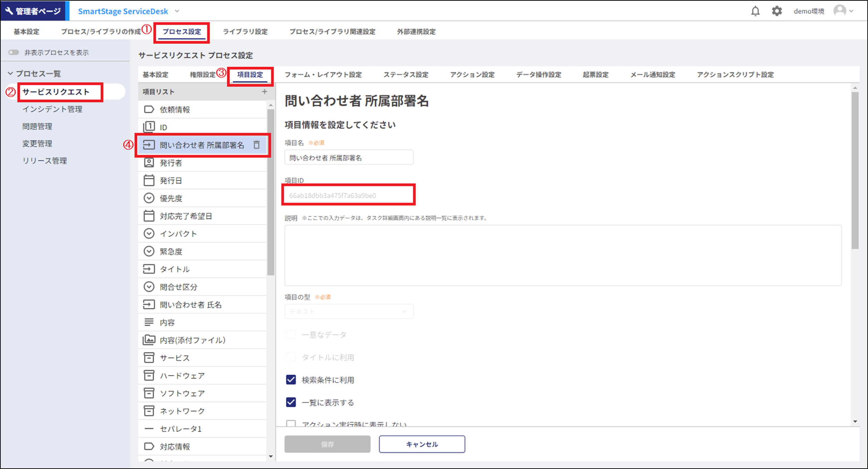This screenshot has width=868, height=469.
Task: Click the 管理者ページ wrench icon
Action: coord(9,11)
